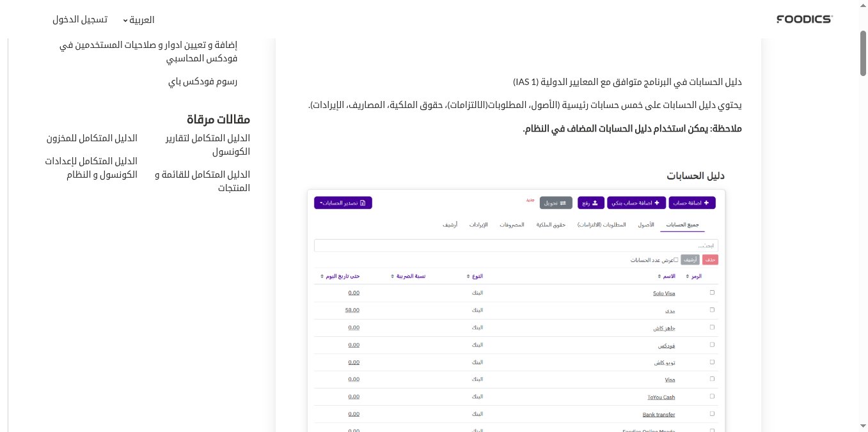Tick the ToYou Cash row checkbox
868x432 pixels.
tap(712, 397)
